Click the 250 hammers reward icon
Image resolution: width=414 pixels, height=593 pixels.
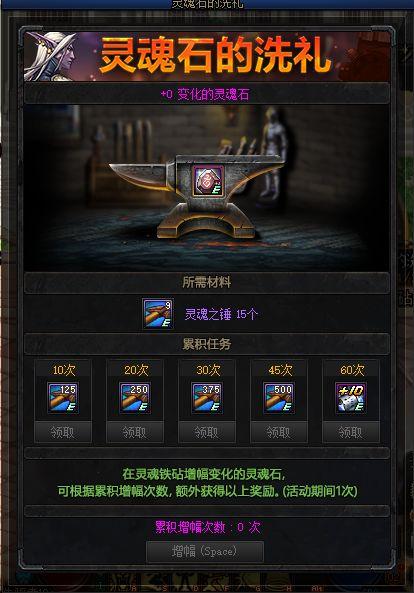coord(135,397)
